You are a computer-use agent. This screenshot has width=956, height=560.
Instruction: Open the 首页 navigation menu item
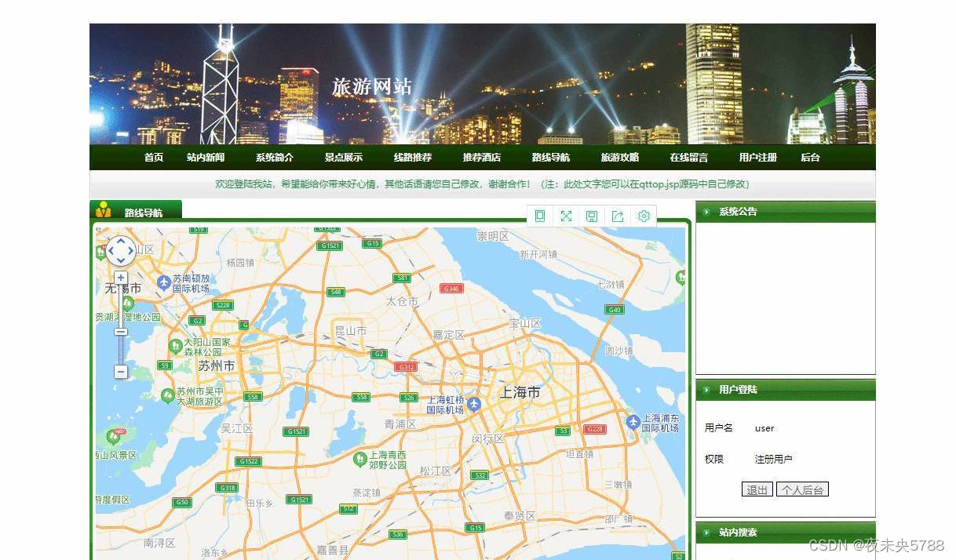153,157
